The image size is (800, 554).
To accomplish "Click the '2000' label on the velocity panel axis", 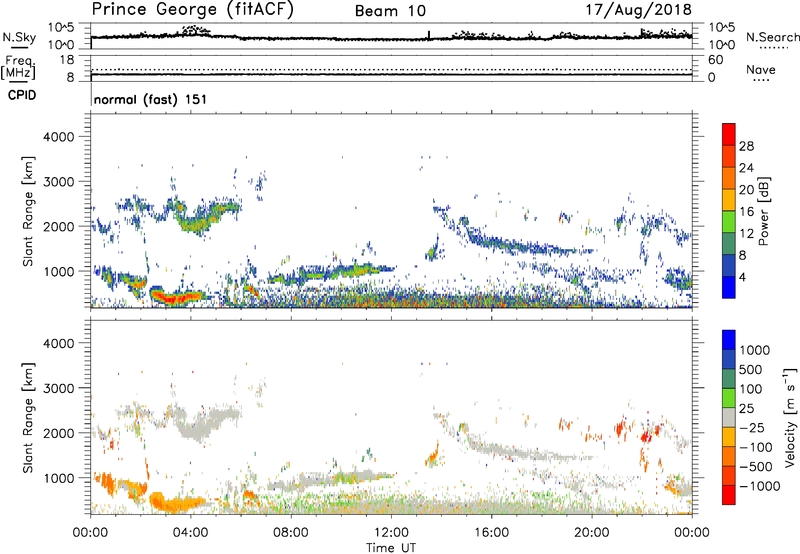I will click(x=58, y=433).
